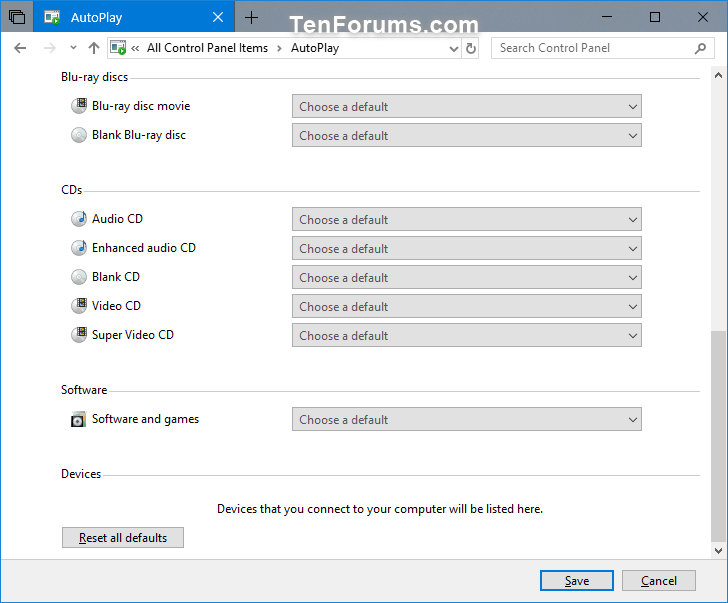This screenshot has width=728, height=603.
Task: Click the Software and games icon
Action: click(78, 419)
